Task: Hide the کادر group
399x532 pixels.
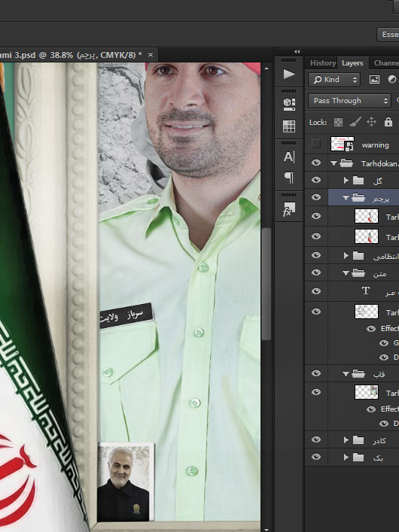Action: point(315,439)
